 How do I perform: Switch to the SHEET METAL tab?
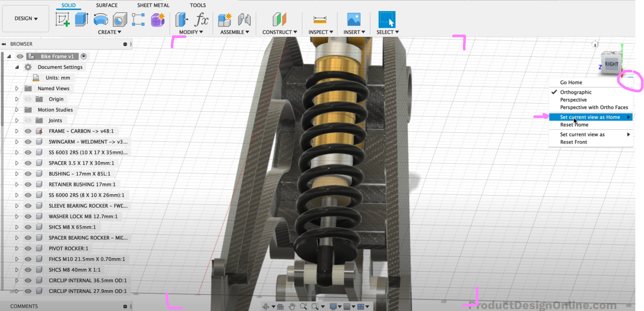[153, 5]
